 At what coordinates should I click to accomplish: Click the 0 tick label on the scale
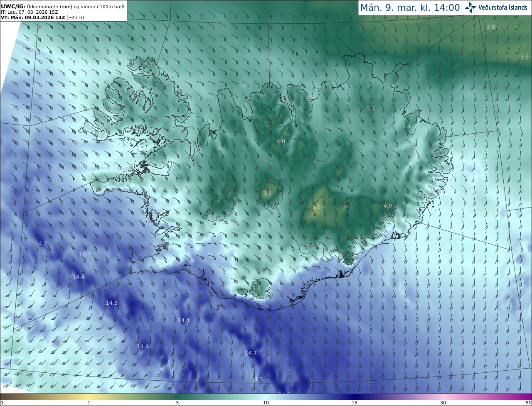pos(2,403)
